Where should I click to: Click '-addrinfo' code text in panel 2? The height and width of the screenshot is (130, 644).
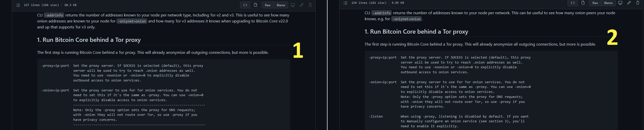point(381,13)
